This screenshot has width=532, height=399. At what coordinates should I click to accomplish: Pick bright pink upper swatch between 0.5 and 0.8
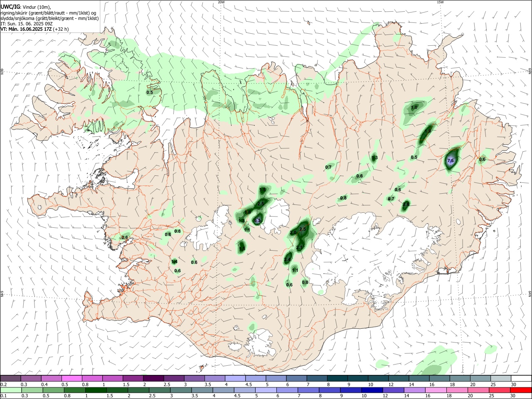(71, 378)
